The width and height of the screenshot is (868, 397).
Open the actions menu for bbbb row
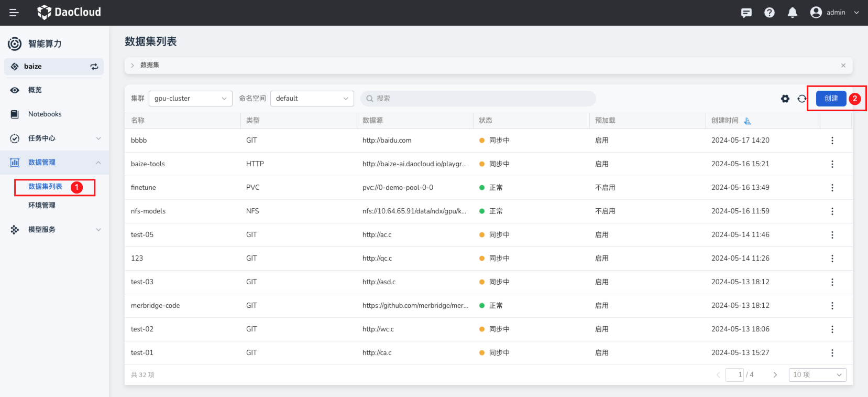832,141
